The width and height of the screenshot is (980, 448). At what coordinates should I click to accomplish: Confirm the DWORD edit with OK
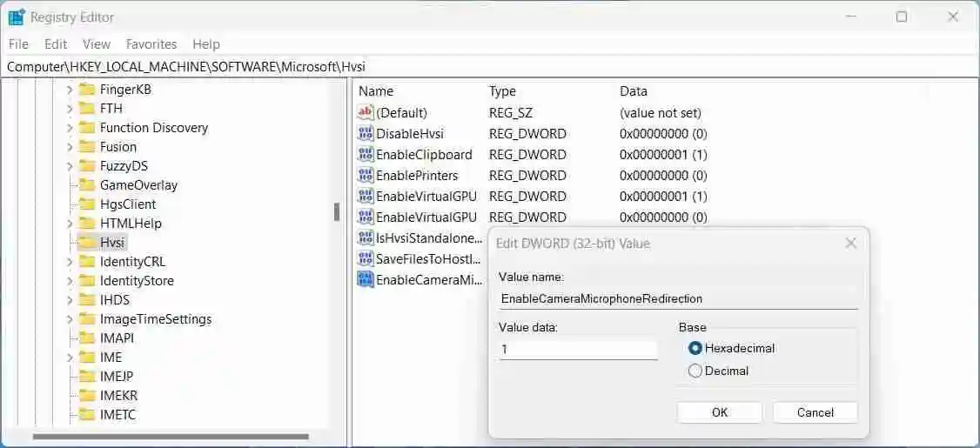point(720,412)
